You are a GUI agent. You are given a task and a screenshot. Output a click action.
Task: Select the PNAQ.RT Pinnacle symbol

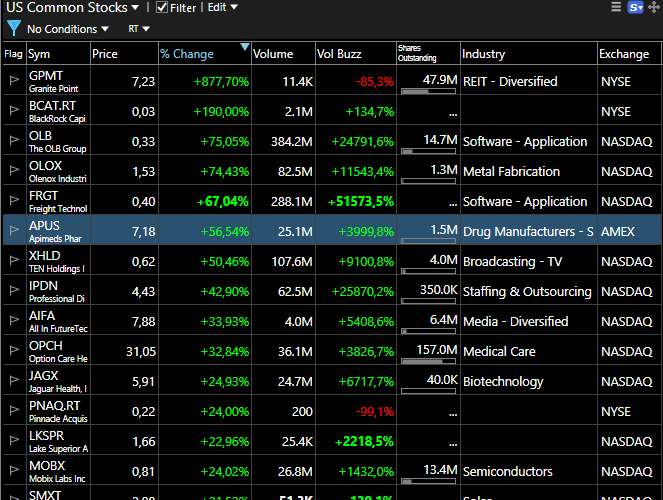click(x=58, y=410)
